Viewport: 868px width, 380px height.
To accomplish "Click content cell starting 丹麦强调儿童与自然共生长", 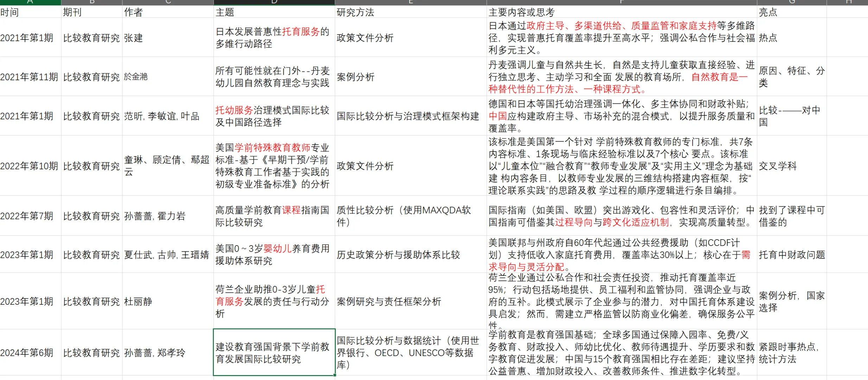I will [x=622, y=76].
